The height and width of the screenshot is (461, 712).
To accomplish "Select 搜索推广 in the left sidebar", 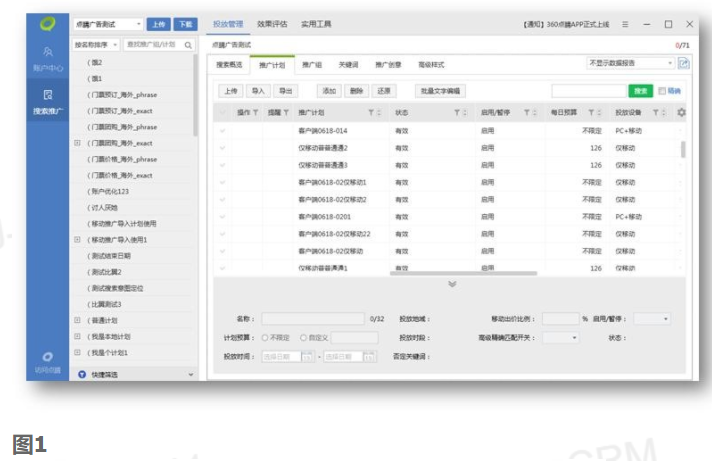I will point(48,102).
